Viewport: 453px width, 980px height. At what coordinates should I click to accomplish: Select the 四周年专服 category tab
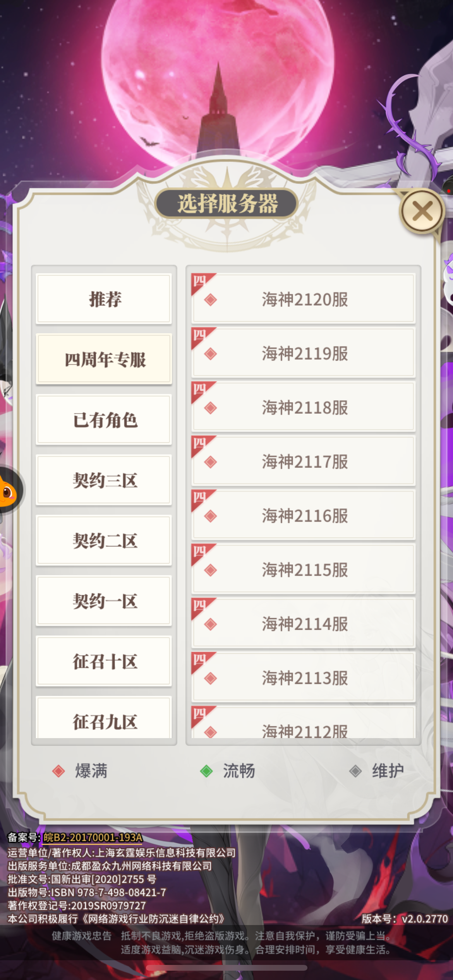click(x=104, y=359)
